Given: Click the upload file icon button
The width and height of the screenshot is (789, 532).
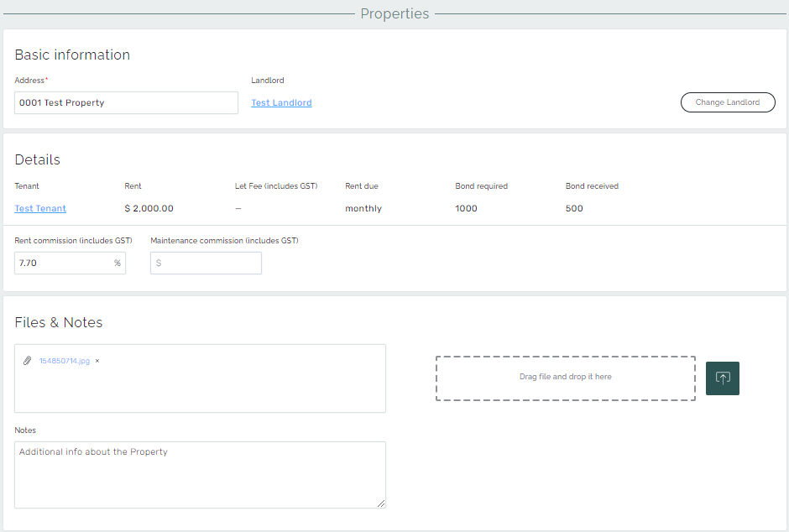Looking at the screenshot, I should coord(722,378).
